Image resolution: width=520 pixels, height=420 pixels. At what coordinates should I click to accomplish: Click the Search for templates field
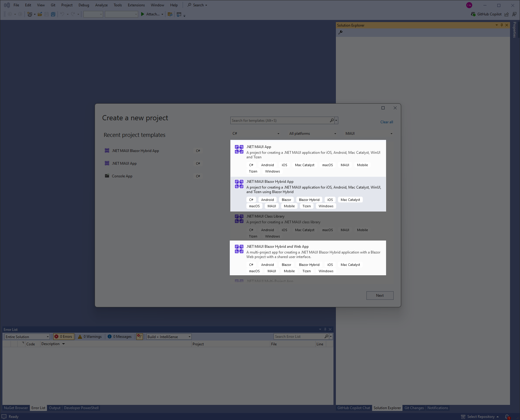point(280,121)
